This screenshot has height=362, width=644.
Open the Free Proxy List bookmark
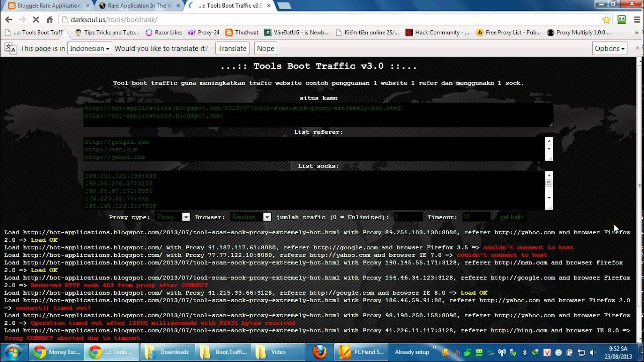509,32
